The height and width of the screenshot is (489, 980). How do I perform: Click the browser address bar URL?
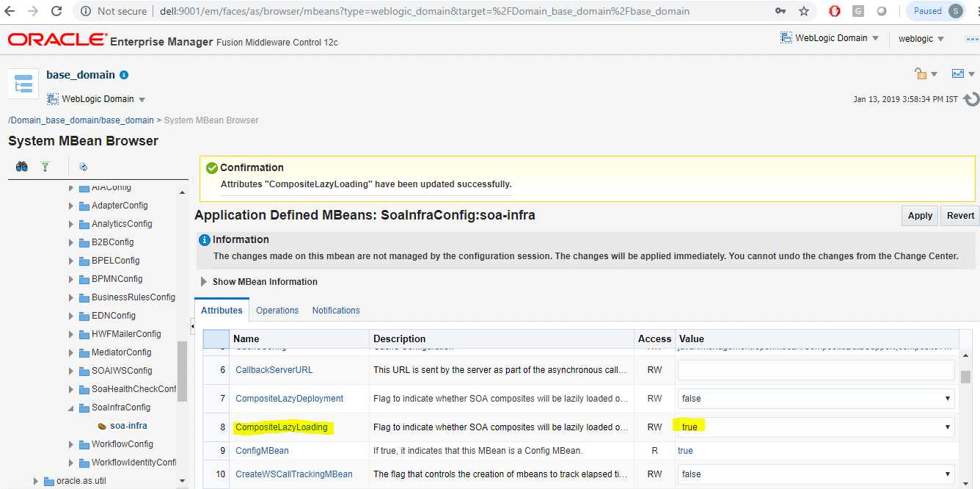pos(424,11)
